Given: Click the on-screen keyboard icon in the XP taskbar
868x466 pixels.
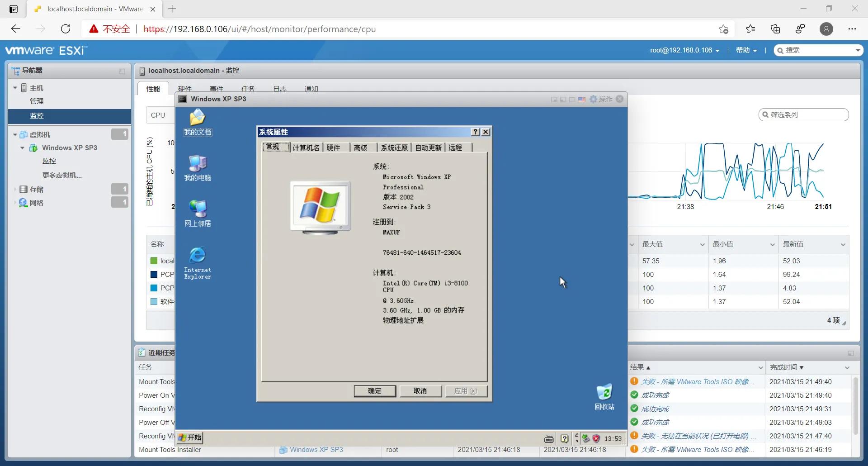Looking at the screenshot, I should point(548,437).
